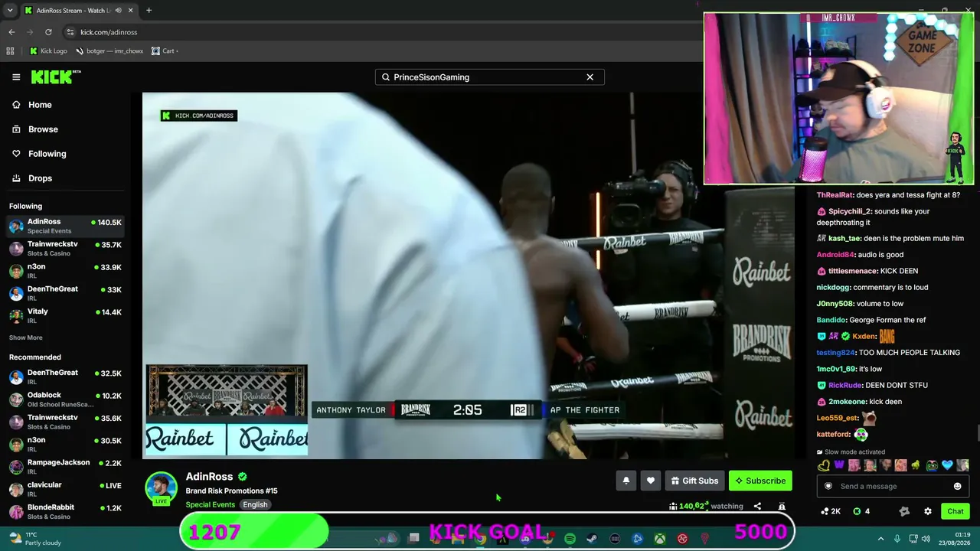980x551 pixels.
Task: Open the botger — imr_chowx bookmark
Action: click(109, 51)
